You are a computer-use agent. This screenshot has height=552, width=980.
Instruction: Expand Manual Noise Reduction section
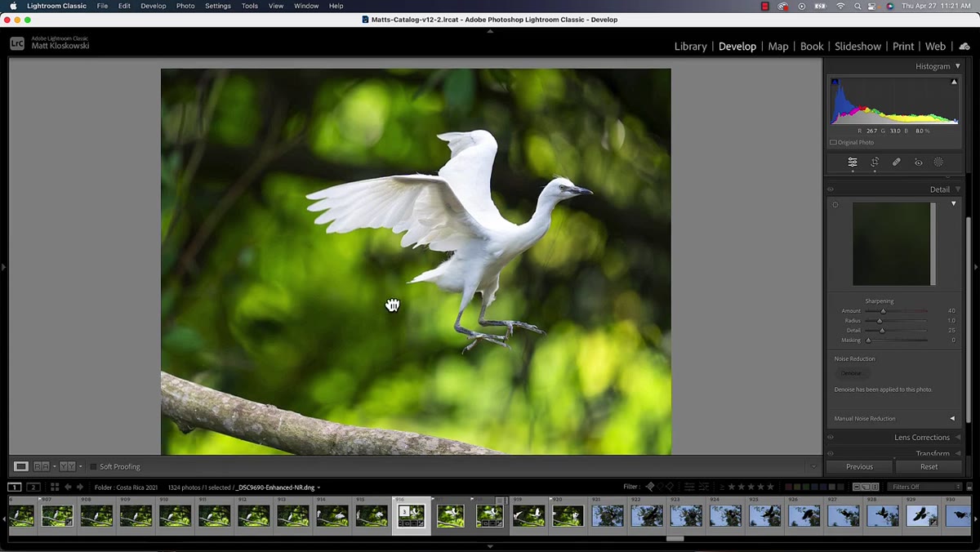click(952, 418)
